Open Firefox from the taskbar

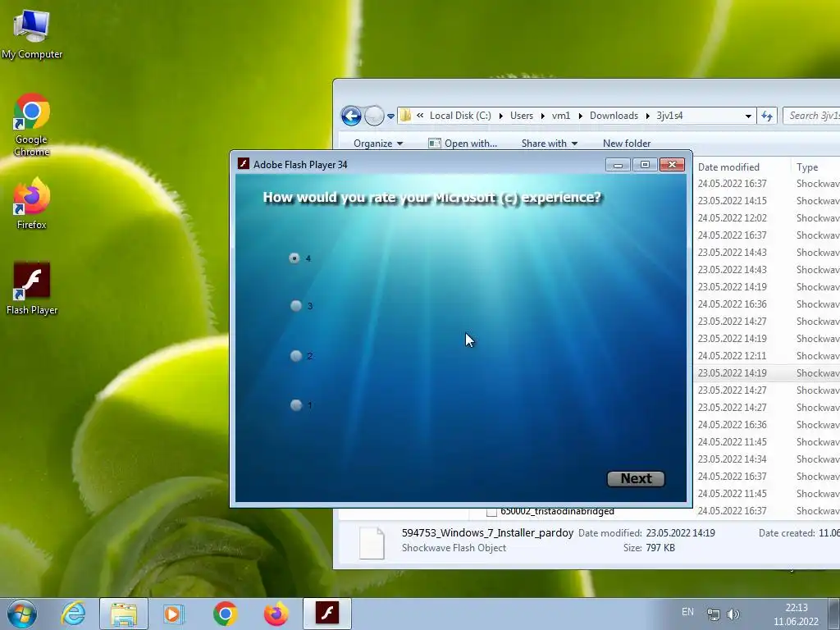coord(276,614)
